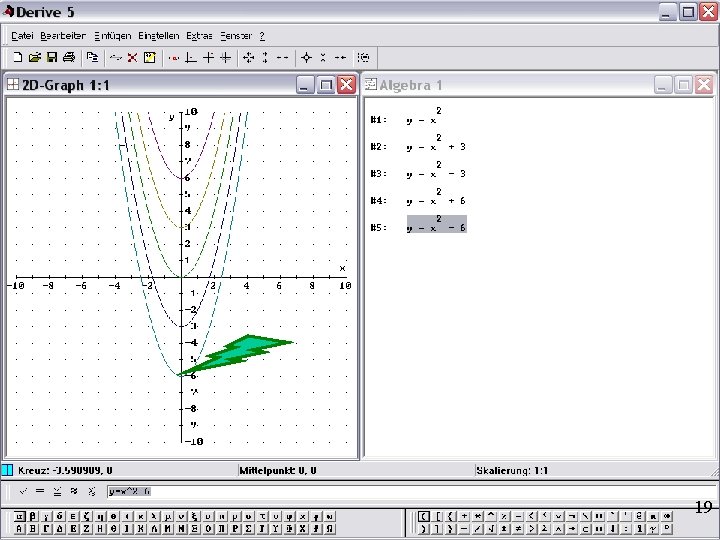Click the trace mode red dot icon
Screen dimensions: 720x540
click(174, 57)
